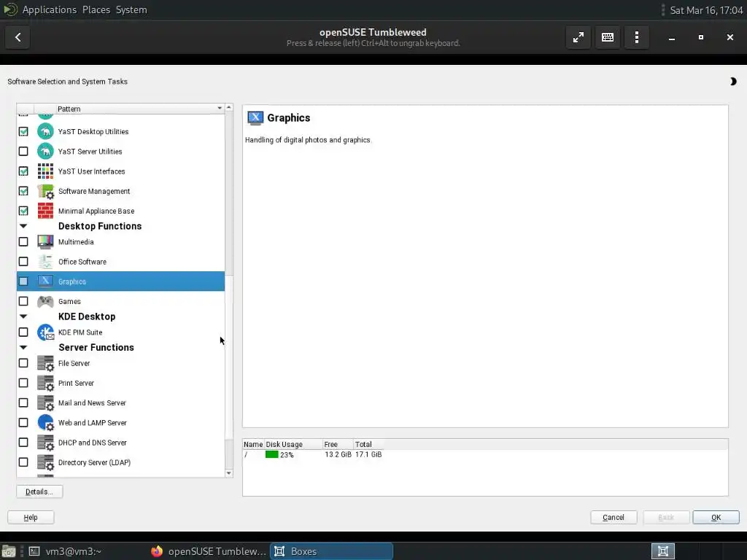Image resolution: width=747 pixels, height=560 pixels.
Task: Confirm selection with OK button
Action: (x=716, y=517)
